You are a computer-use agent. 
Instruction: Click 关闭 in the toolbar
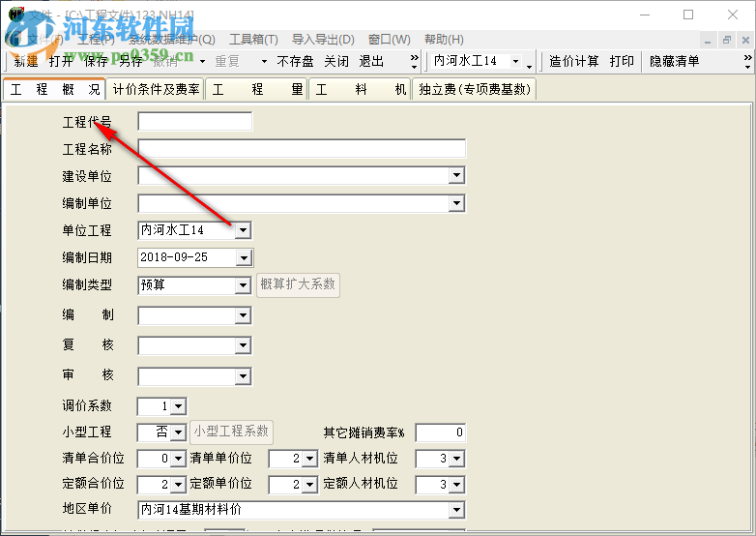(336, 61)
